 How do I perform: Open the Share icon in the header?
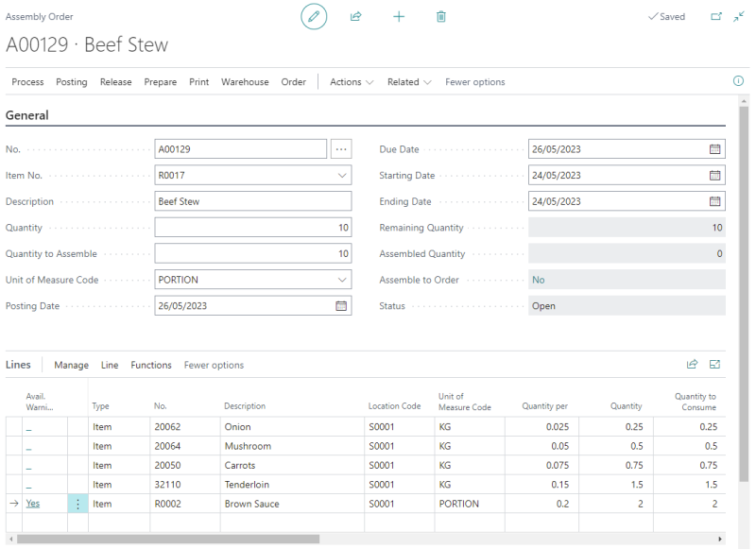(355, 16)
